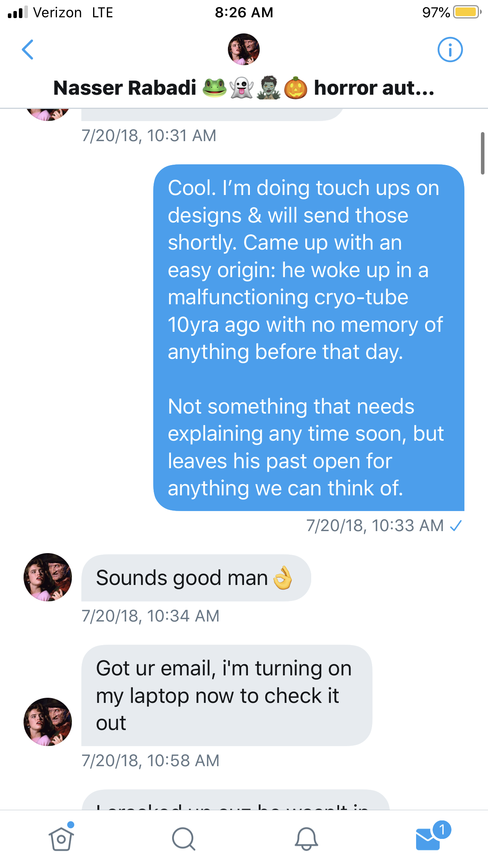Open the Notifications bell icon

click(x=306, y=839)
